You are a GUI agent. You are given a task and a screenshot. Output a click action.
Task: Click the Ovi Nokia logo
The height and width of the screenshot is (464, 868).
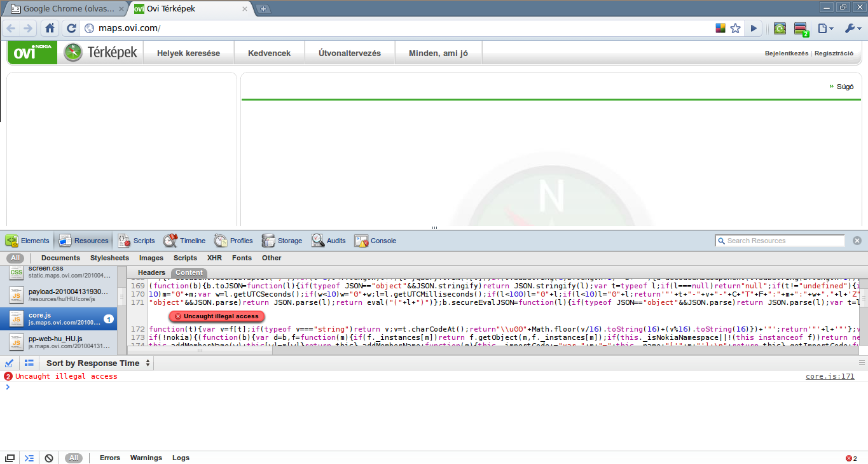point(32,53)
